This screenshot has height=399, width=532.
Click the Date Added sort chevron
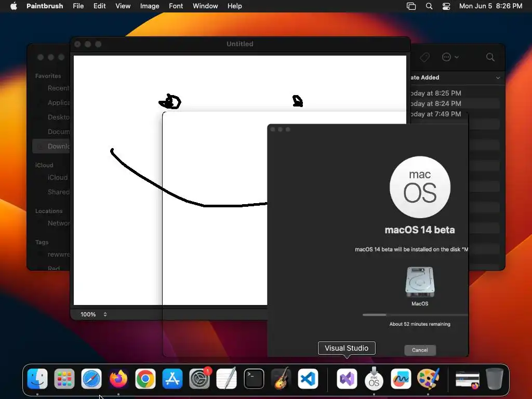(498, 78)
